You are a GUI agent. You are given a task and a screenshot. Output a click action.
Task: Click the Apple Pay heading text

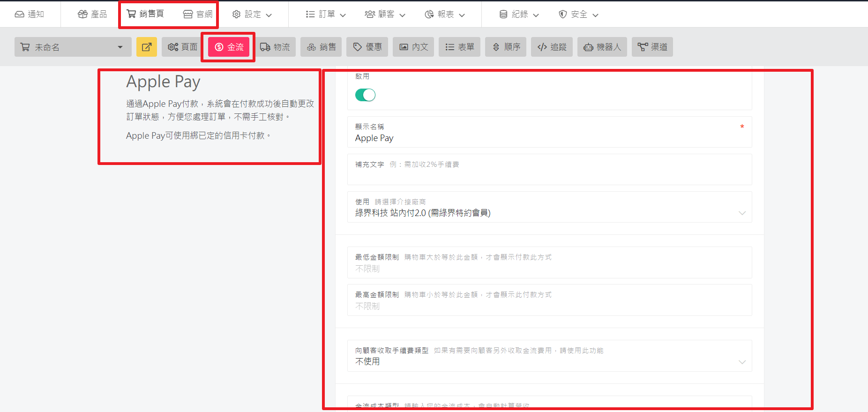[163, 82]
